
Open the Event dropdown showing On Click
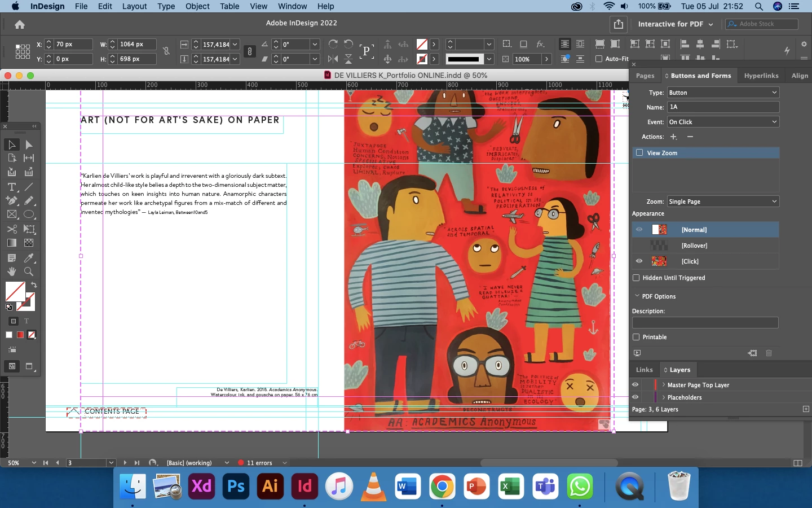723,122
